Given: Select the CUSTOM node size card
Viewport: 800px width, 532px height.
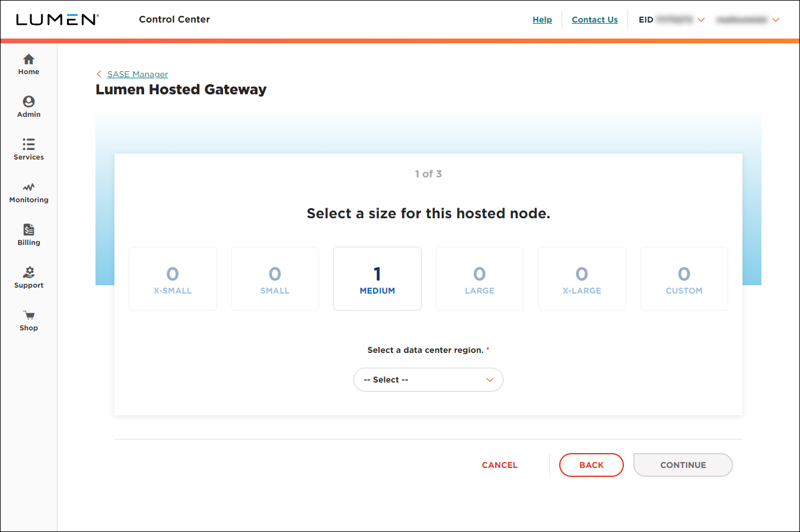Looking at the screenshot, I should click(684, 279).
